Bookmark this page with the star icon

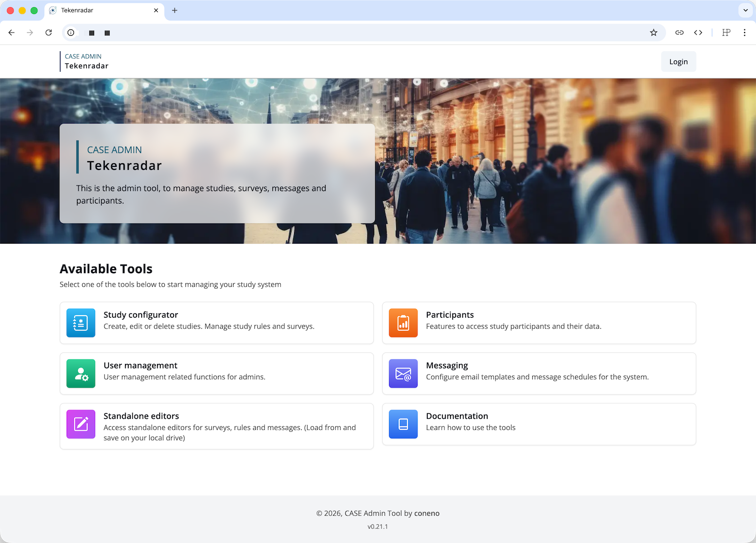pyautogui.click(x=654, y=33)
